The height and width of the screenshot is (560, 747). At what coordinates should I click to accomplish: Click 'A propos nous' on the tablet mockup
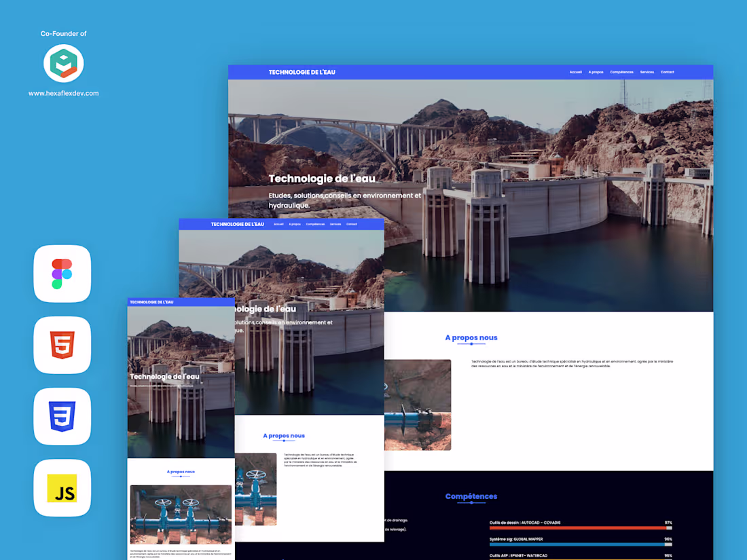(x=284, y=436)
